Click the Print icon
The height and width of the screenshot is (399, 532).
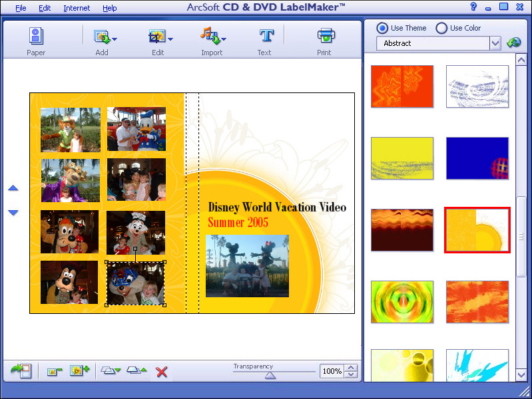[x=326, y=36]
